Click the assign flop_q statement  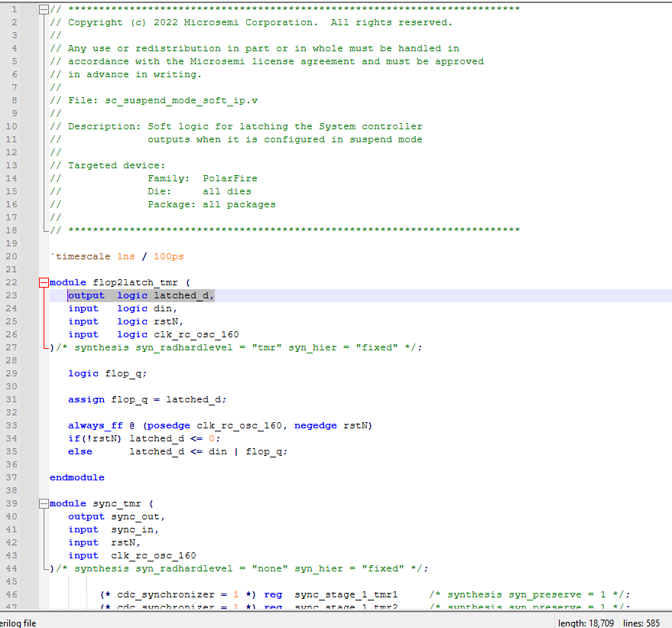pos(147,399)
